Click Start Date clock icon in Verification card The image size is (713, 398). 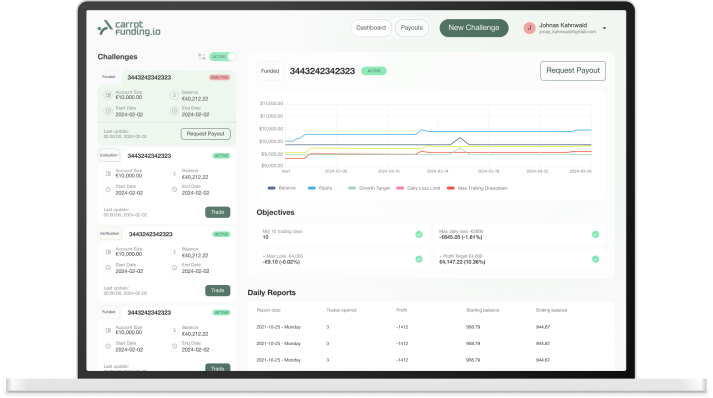click(108, 267)
